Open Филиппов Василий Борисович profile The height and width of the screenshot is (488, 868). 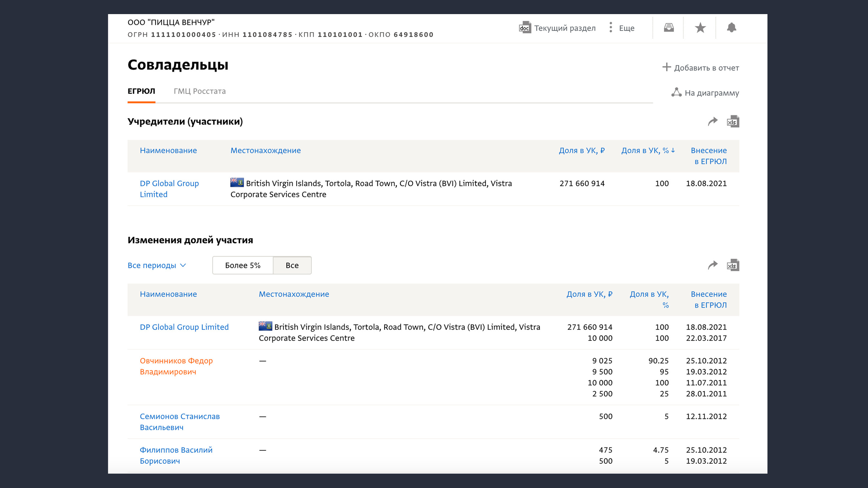pos(176,455)
